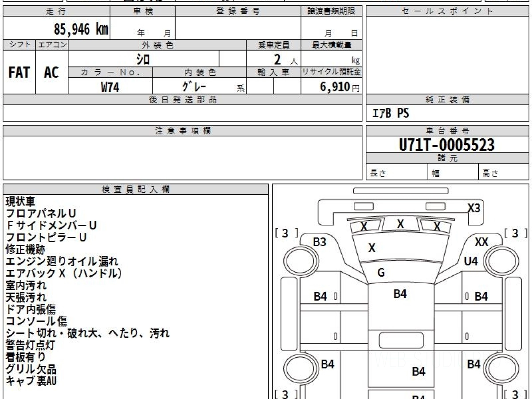Click the シフト label
Screen dimensions: 532x399
pos(20,45)
